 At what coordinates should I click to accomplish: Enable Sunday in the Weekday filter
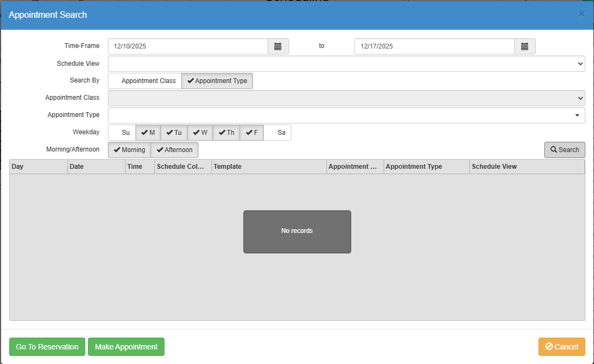click(x=122, y=133)
